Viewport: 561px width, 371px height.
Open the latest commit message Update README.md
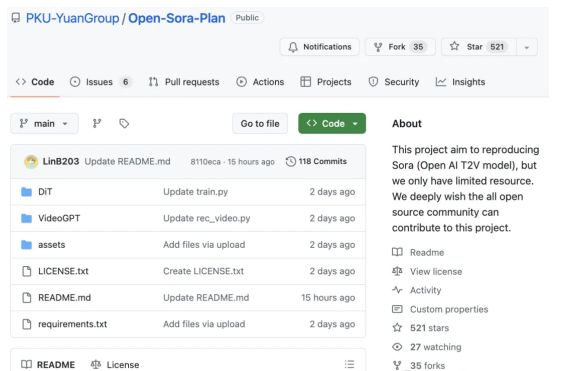coord(127,162)
